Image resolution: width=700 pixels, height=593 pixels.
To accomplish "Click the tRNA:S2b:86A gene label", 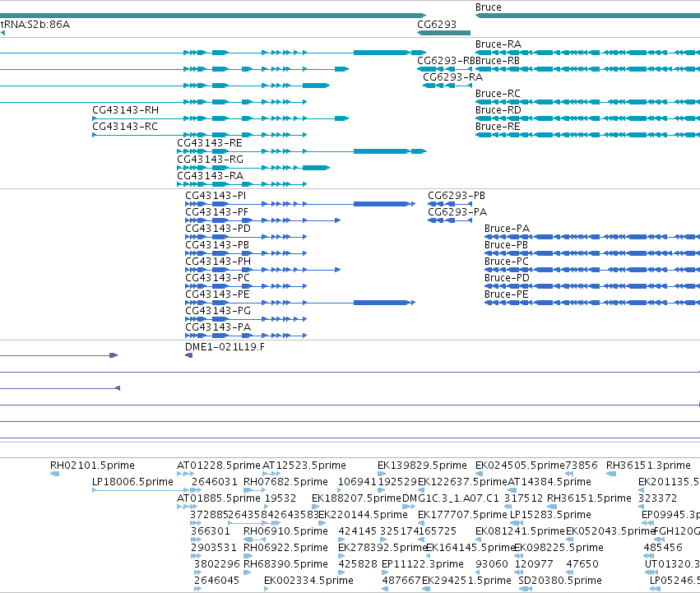I will click(x=35, y=25).
